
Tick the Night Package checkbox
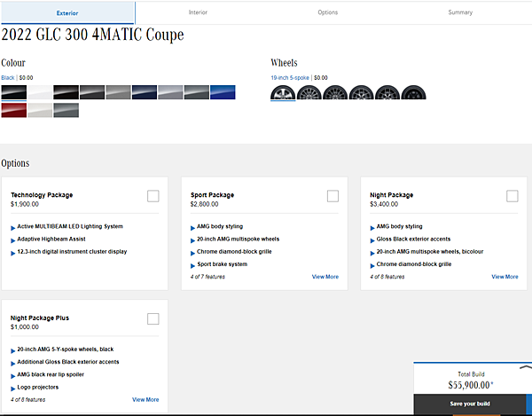[x=512, y=196]
